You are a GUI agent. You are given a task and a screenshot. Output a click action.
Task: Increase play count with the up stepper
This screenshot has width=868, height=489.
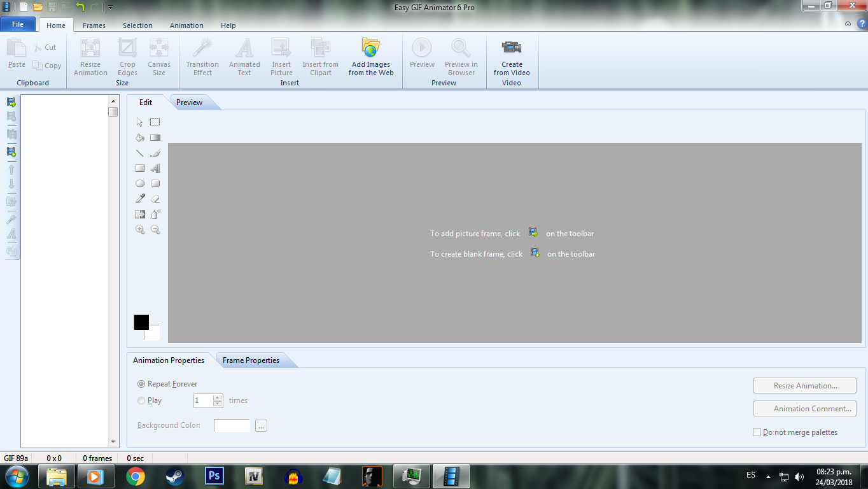pyautogui.click(x=218, y=397)
